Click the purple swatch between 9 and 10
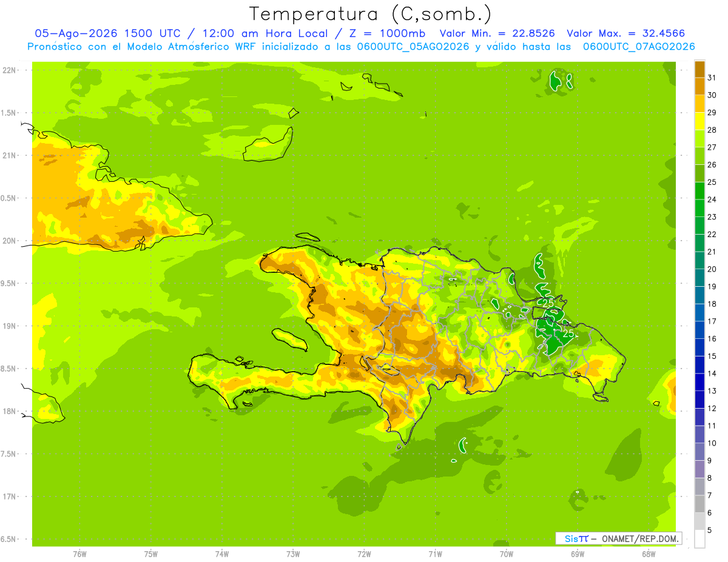728x562 pixels. coord(699,452)
